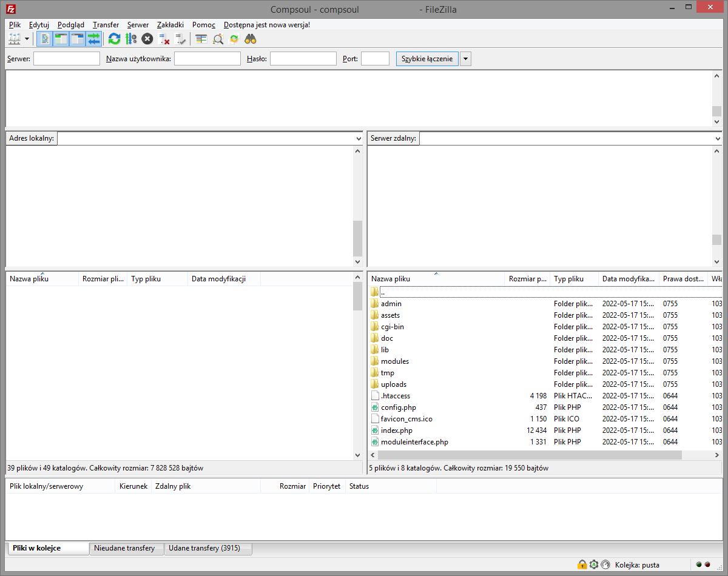The width and height of the screenshot is (728, 576).
Task: Click the refresh file lists icon
Action: coord(114,38)
